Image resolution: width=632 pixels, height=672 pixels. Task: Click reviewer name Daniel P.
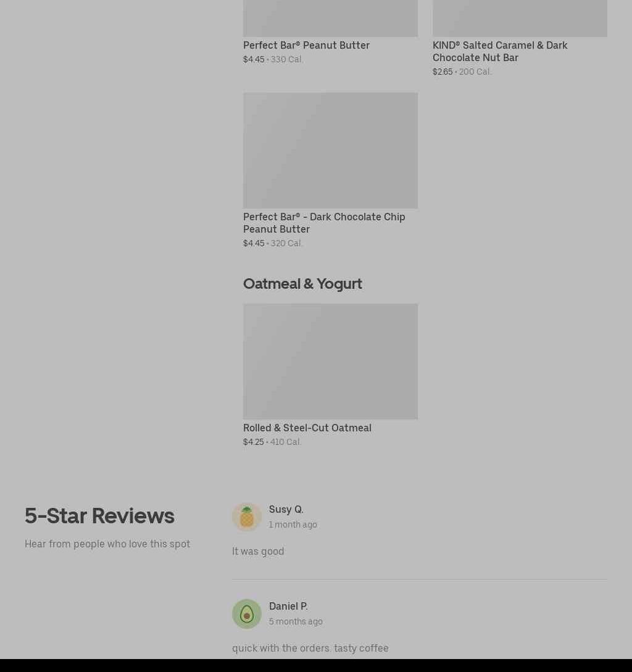(288, 606)
